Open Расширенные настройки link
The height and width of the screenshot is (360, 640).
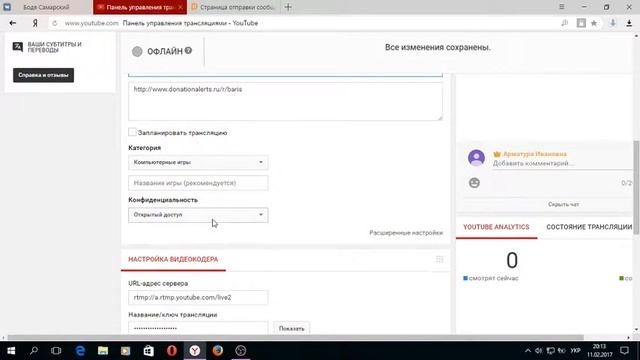406,233
